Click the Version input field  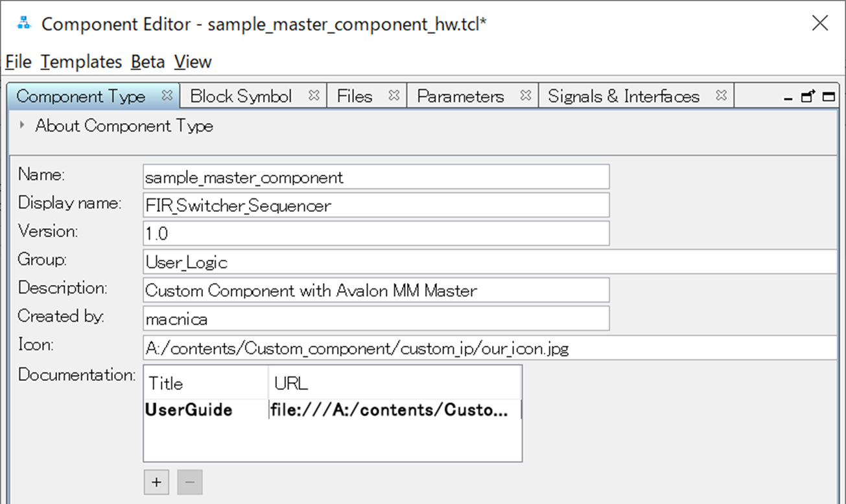(x=376, y=233)
